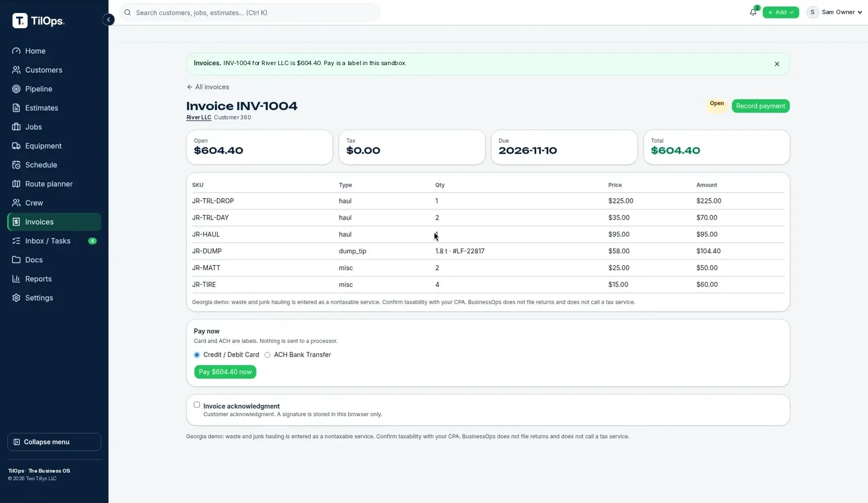The height and width of the screenshot is (503, 868).
Task: Click the JR-TRL-DROP SKU cell
Action: point(213,201)
